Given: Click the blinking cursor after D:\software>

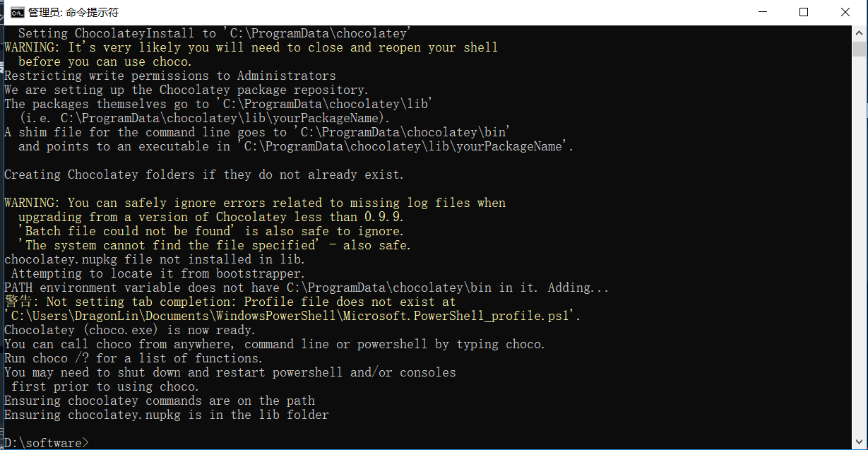Looking at the screenshot, I should [94, 442].
